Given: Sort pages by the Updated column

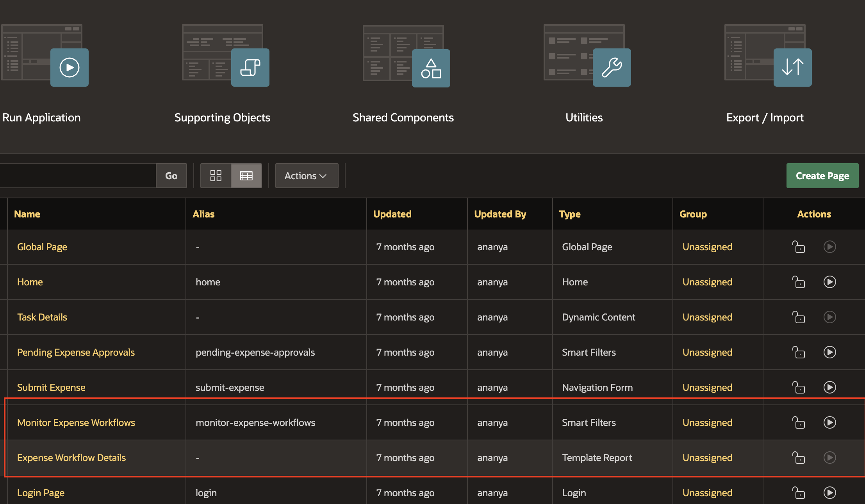Looking at the screenshot, I should tap(392, 214).
